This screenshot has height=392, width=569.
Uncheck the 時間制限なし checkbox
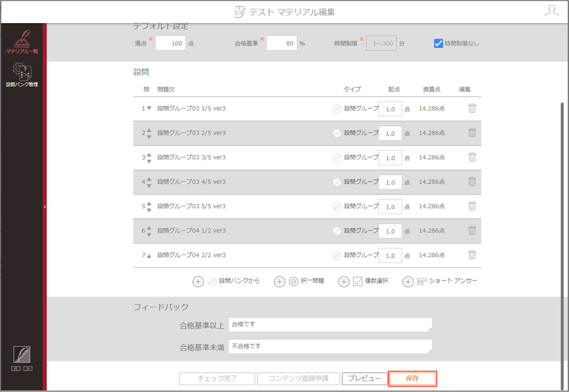[438, 44]
